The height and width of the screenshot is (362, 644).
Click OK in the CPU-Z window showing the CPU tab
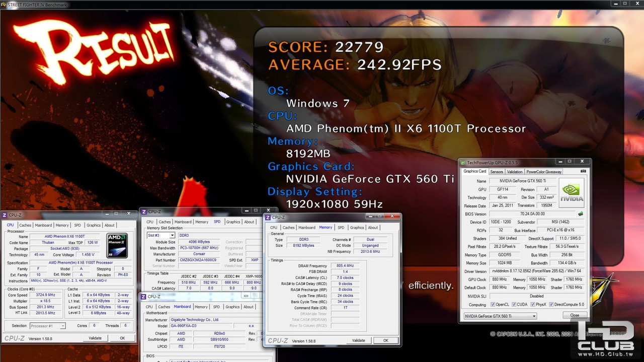[x=122, y=338]
